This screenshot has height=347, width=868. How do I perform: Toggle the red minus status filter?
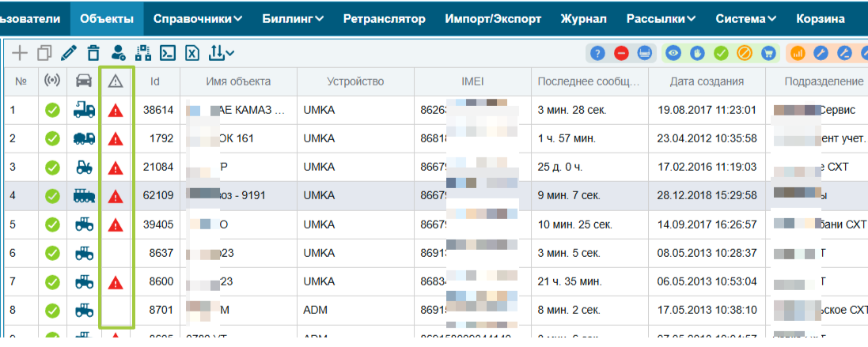(621, 53)
